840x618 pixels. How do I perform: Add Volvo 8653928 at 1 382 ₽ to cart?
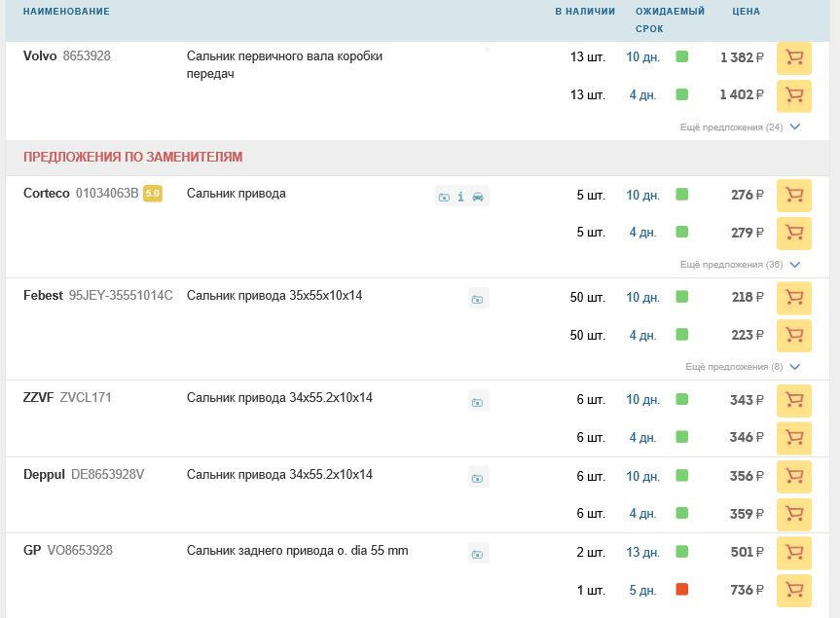pyautogui.click(x=794, y=57)
